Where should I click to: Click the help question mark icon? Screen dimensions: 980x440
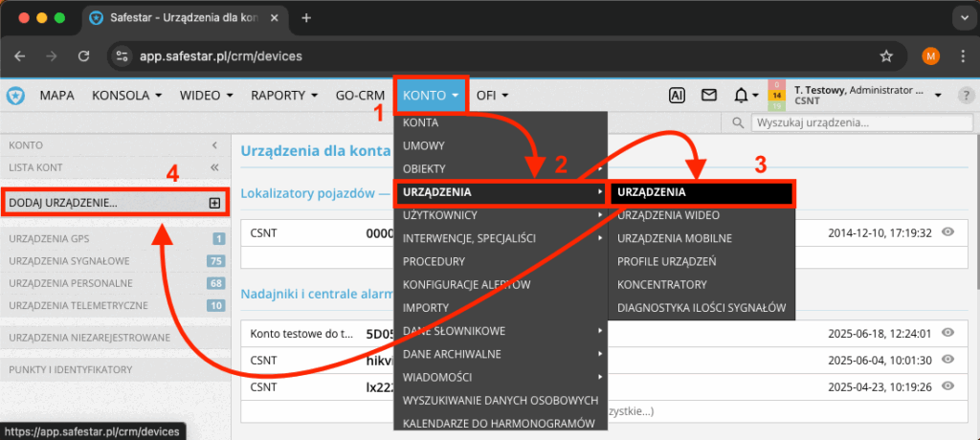(x=967, y=96)
